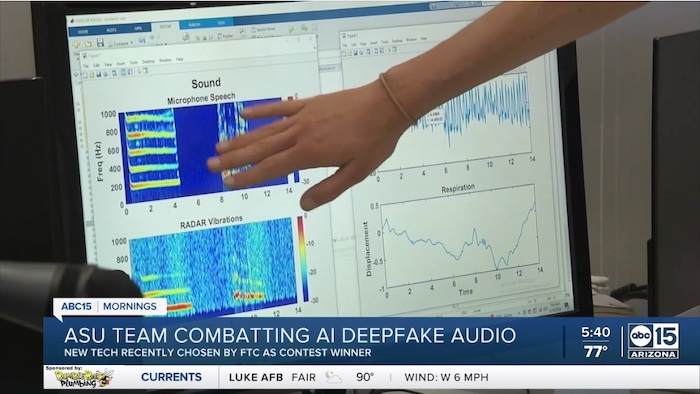Open the HOME tab in MATLAB
Viewport: 700px width, 394px height.
point(83,31)
